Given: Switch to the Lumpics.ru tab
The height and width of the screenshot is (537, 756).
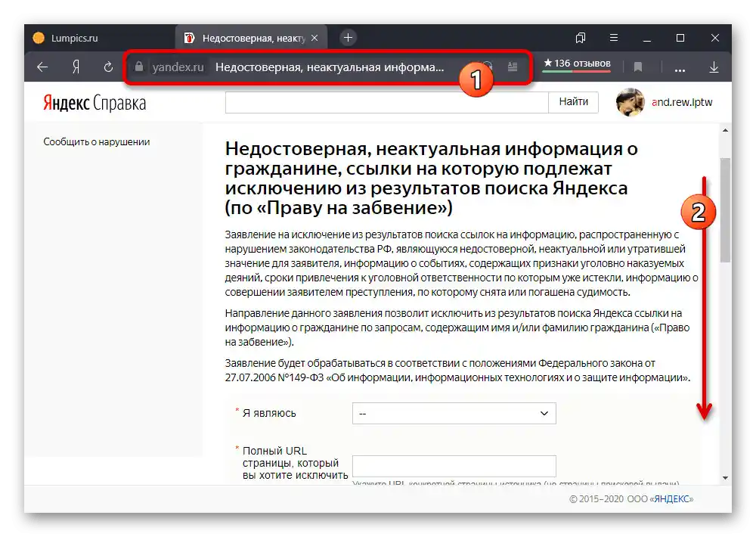Looking at the screenshot, I should (100, 38).
